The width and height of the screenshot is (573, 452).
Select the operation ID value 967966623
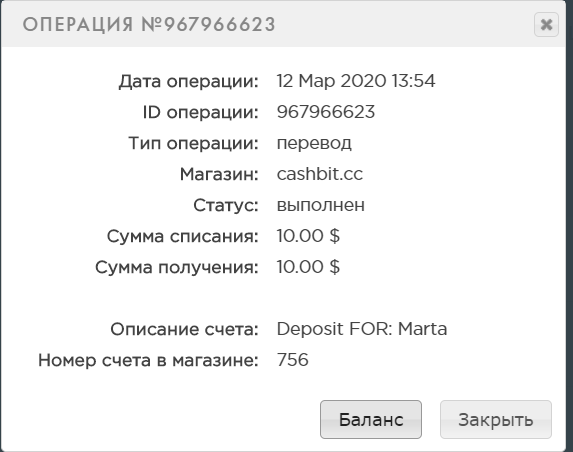pyautogui.click(x=326, y=112)
